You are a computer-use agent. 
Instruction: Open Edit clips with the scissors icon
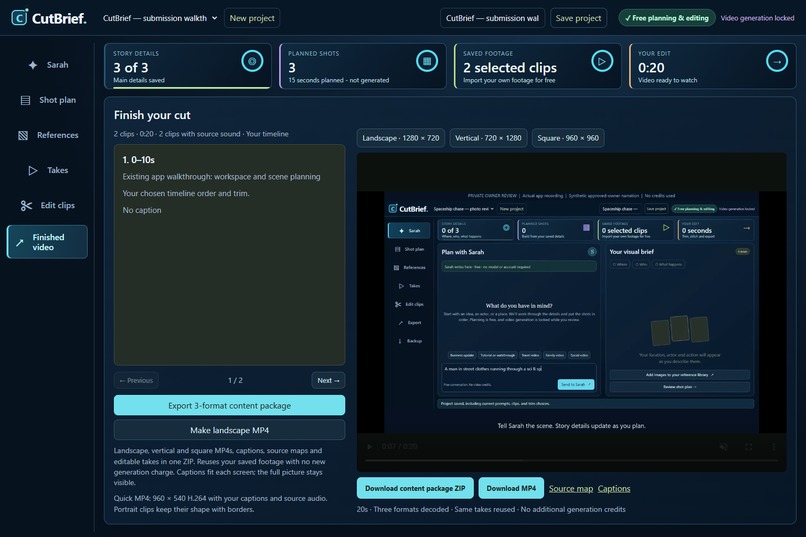tap(47, 205)
